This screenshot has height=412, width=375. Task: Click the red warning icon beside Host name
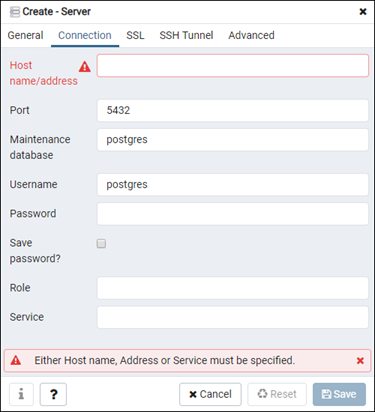click(85, 67)
